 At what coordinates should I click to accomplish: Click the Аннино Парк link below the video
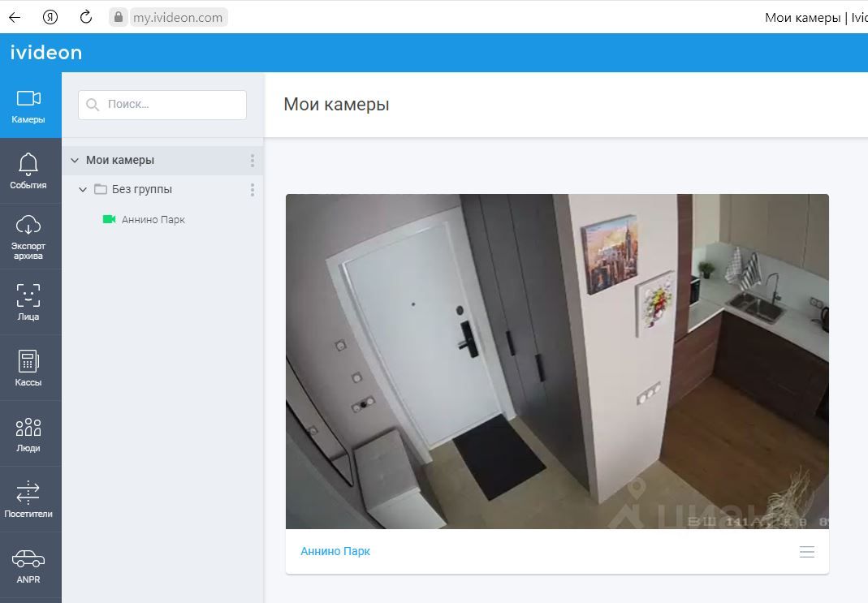pyautogui.click(x=335, y=551)
